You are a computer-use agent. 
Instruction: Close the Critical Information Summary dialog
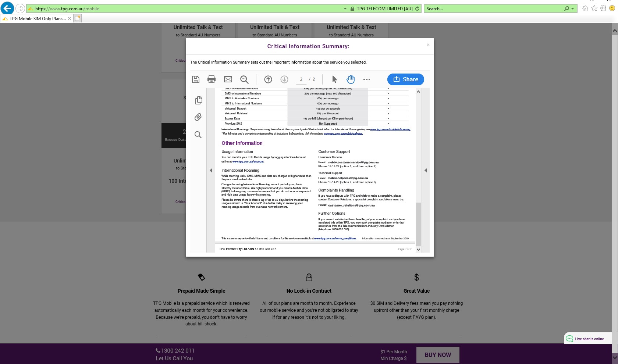[x=428, y=45]
